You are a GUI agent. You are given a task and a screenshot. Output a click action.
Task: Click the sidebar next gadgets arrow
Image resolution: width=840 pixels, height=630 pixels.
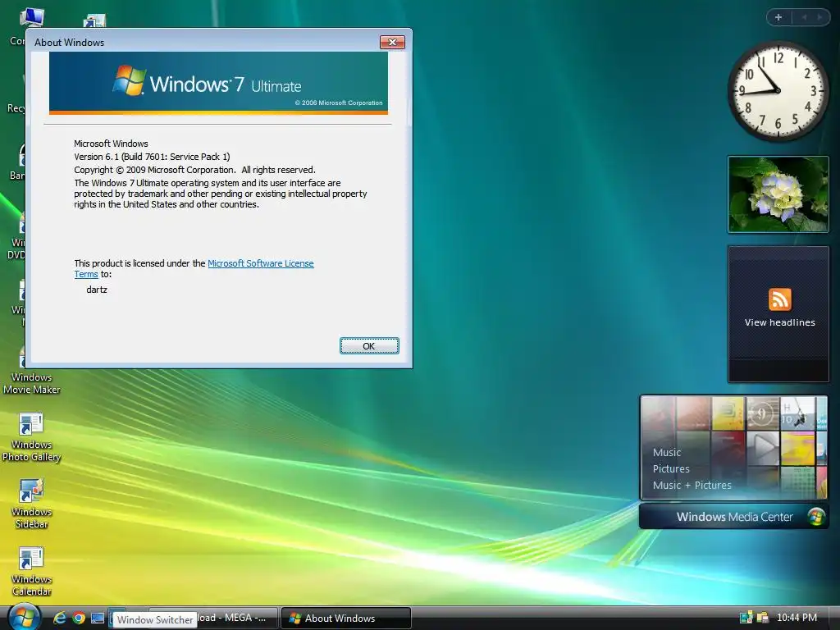point(819,17)
